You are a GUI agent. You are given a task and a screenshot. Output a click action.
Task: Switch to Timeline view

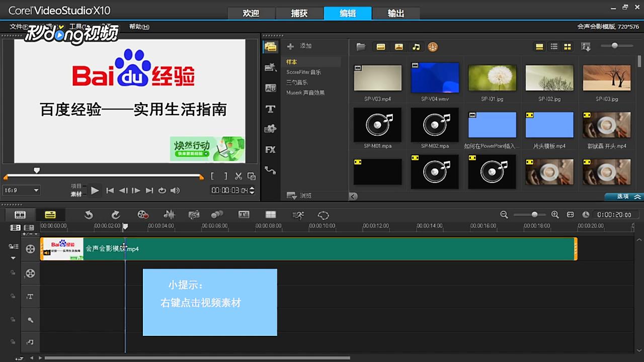50,215
